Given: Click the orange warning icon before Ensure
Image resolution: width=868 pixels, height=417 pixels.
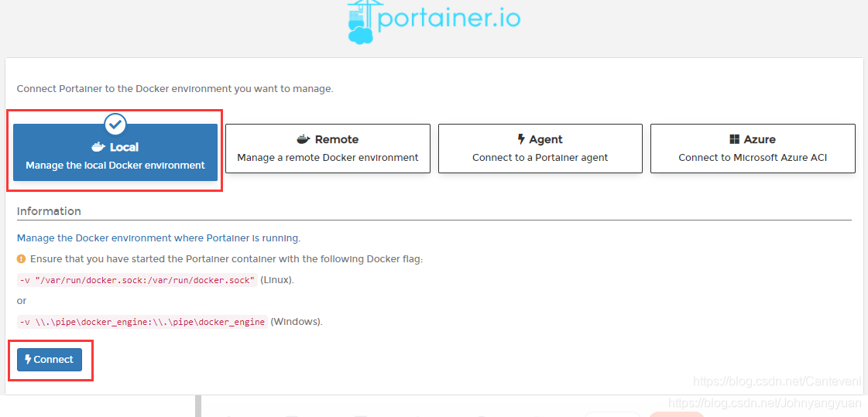Looking at the screenshot, I should 21,259.
